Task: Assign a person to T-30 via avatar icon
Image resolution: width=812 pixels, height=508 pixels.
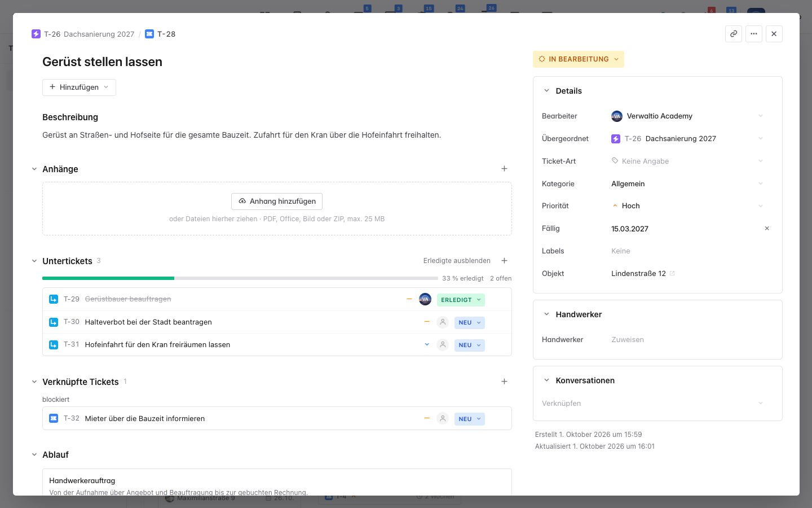Action: coord(443,322)
